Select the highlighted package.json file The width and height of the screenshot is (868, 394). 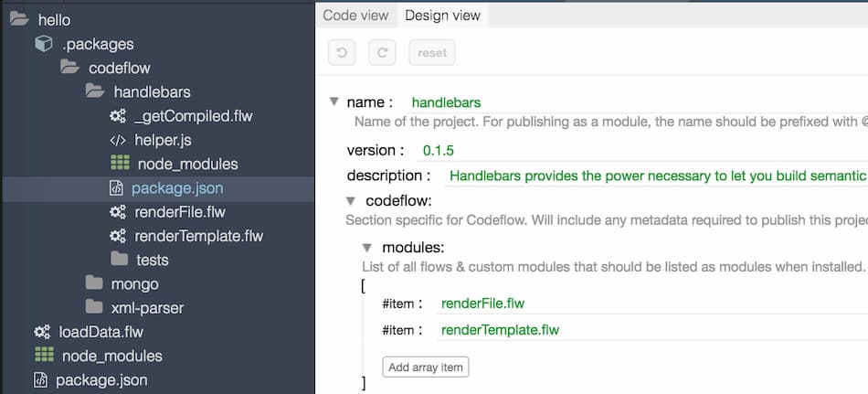177,188
